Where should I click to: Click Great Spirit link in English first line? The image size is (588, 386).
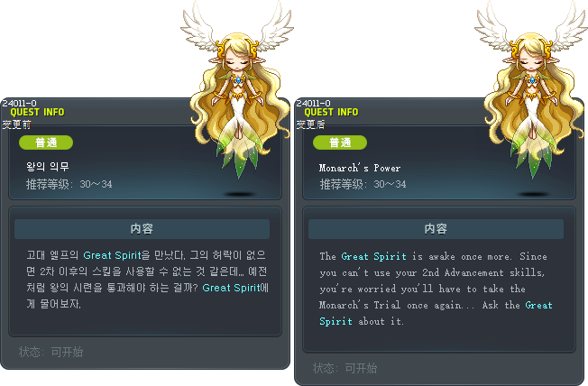point(373,256)
